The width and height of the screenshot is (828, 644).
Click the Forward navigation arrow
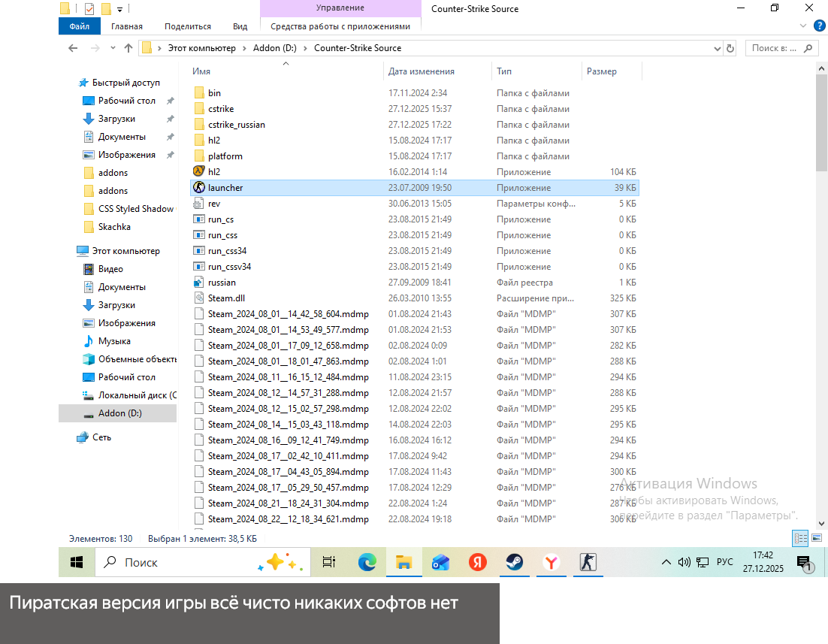pyautogui.click(x=95, y=48)
